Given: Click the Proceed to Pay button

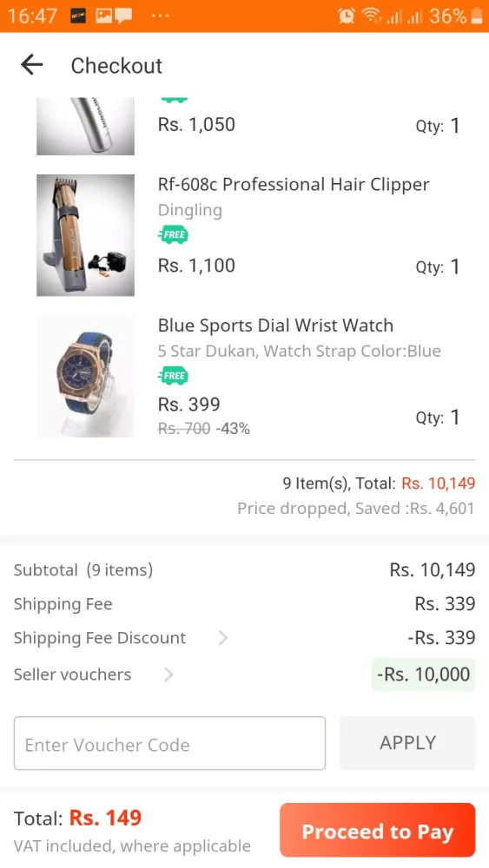Looking at the screenshot, I should 377,831.
